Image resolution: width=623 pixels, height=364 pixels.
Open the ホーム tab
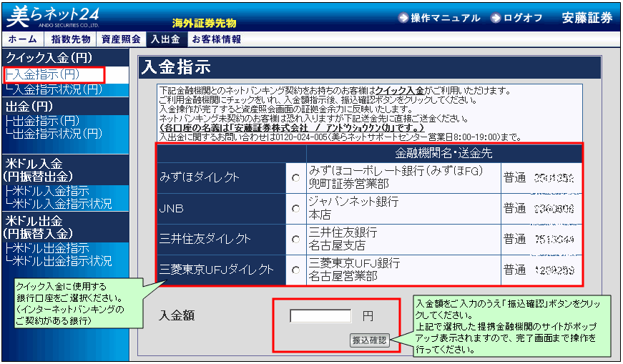pos(23,39)
